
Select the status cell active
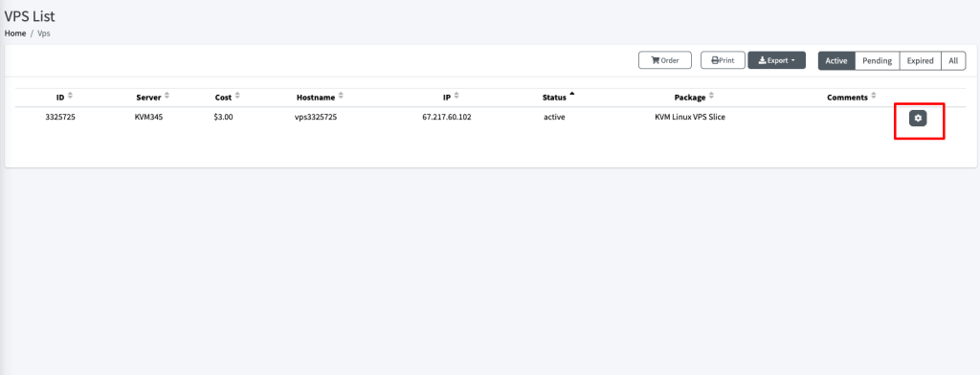554,117
